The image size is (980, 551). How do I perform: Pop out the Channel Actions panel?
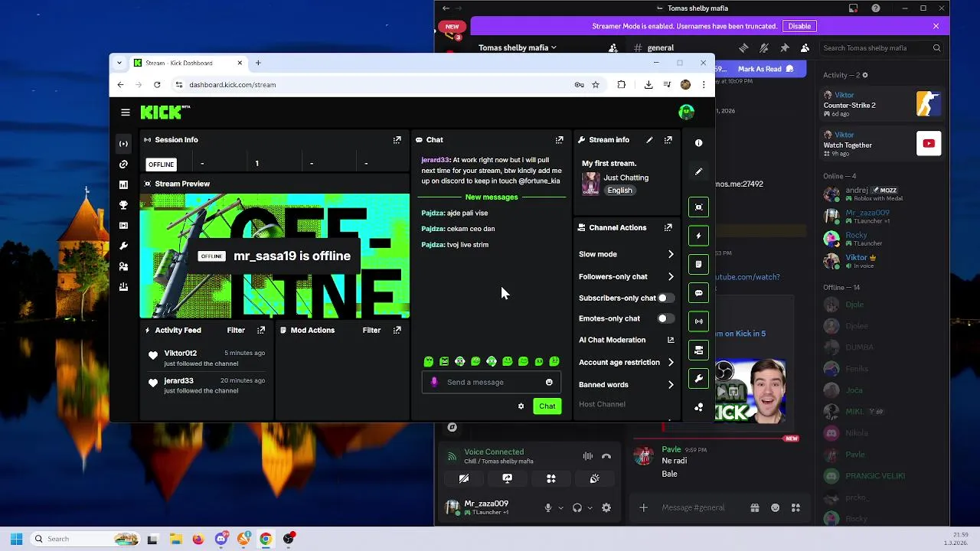pos(668,227)
